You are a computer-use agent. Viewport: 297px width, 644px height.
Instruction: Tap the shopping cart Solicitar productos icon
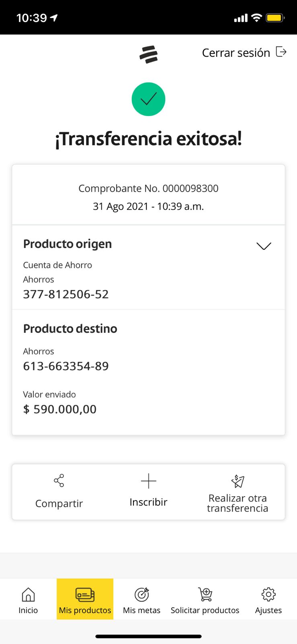pos(205,594)
